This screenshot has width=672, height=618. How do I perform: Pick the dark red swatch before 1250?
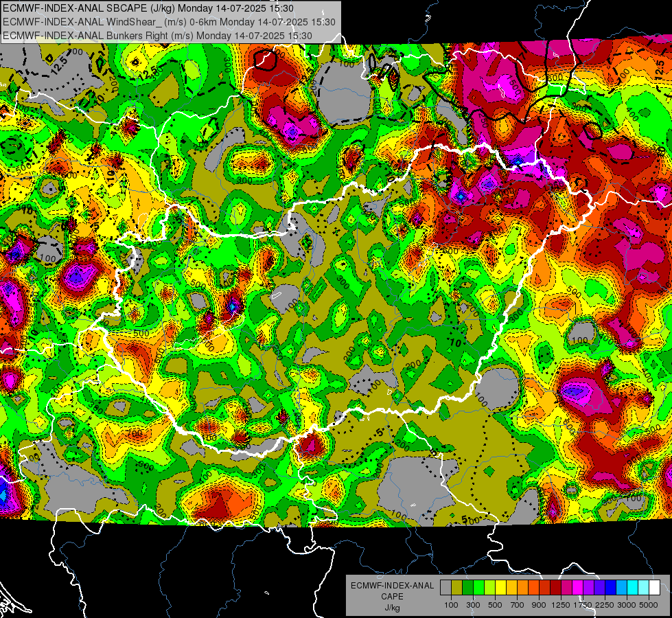(555, 588)
